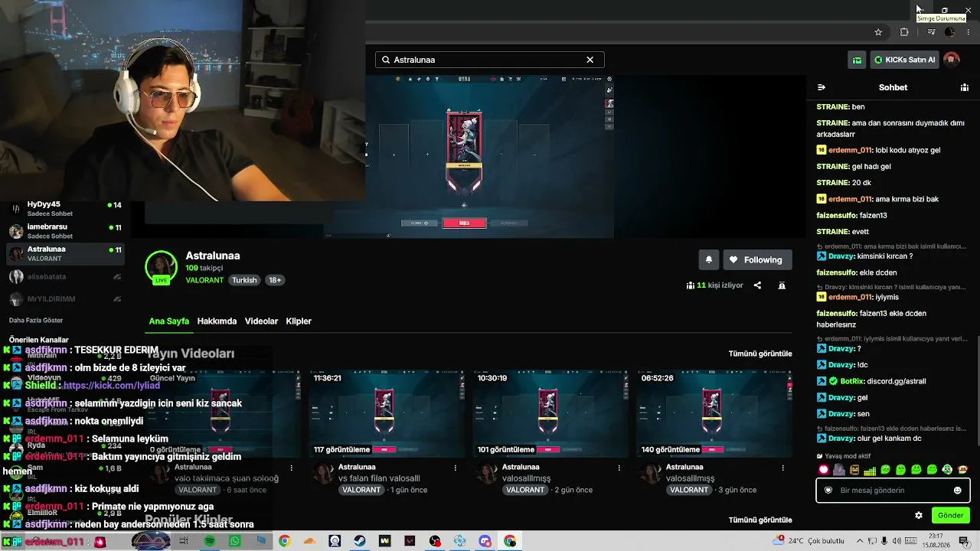Image resolution: width=980 pixels, height=551 pixels.
Task: Open the 11:36:21 video thumbnail
Action: pyautogui.click(x=387, y=414)
